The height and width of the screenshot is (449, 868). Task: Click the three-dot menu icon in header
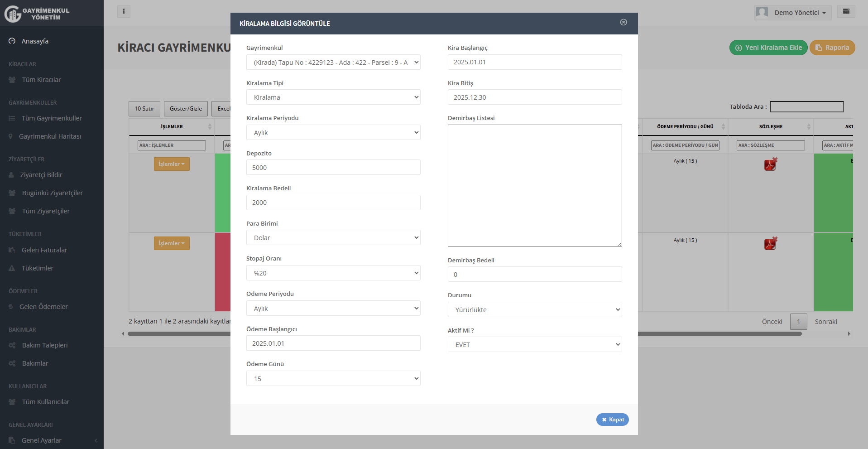pos(124,11)
